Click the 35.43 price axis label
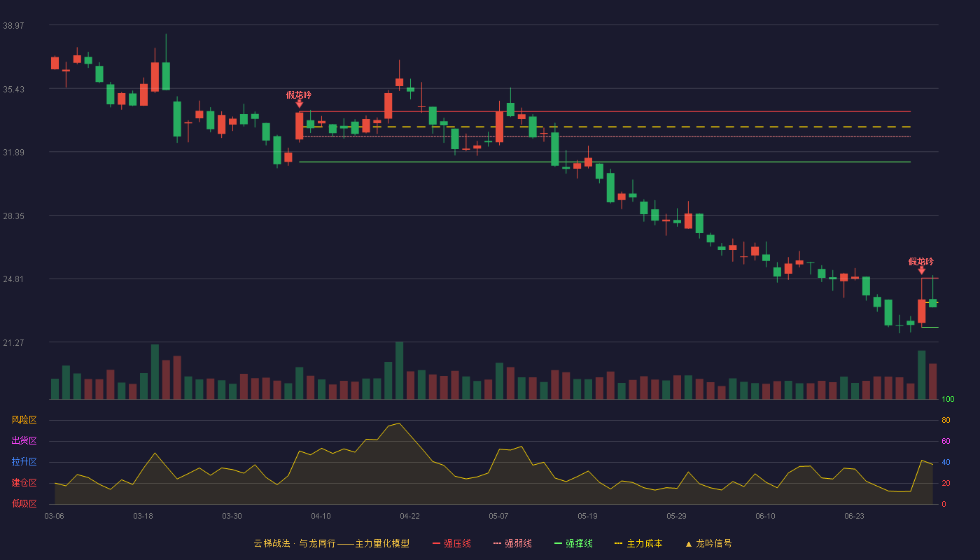 click(13, 89)
